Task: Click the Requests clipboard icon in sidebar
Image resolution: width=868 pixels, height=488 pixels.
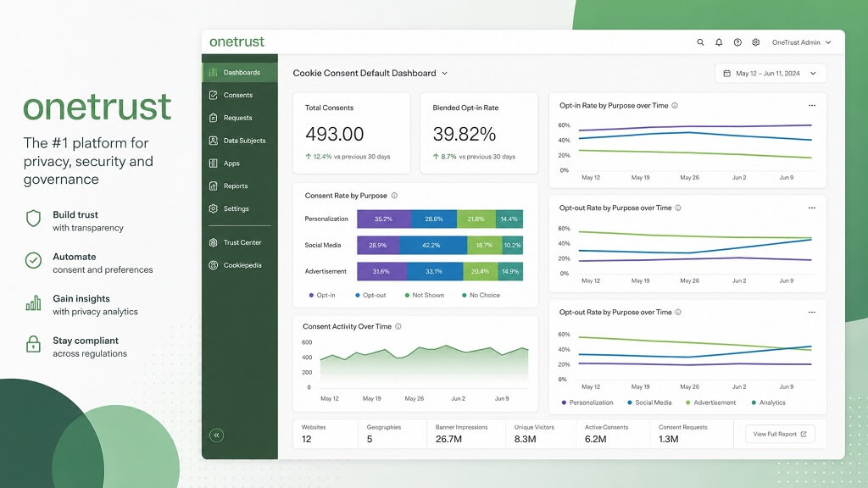Action: tap(213, 118)
